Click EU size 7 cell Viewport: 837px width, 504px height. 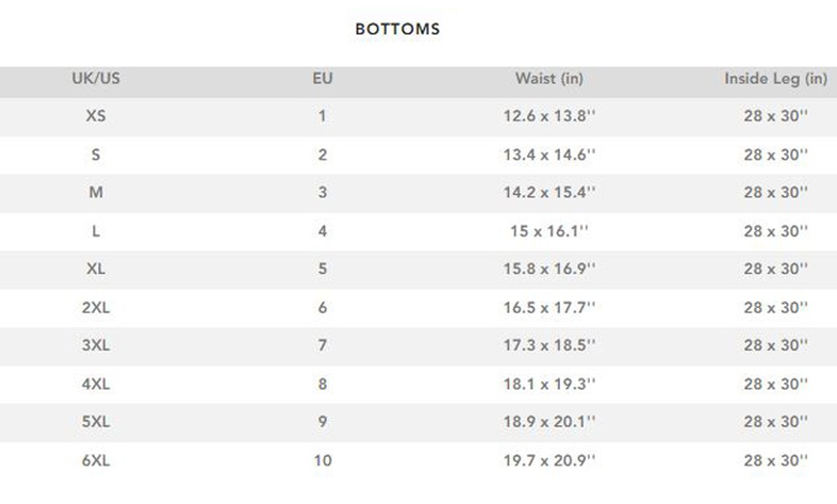click(322, 345)
